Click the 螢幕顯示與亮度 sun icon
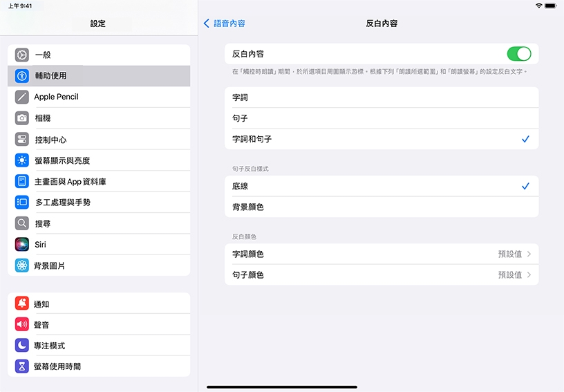564x392 pixels. point(22,160)
